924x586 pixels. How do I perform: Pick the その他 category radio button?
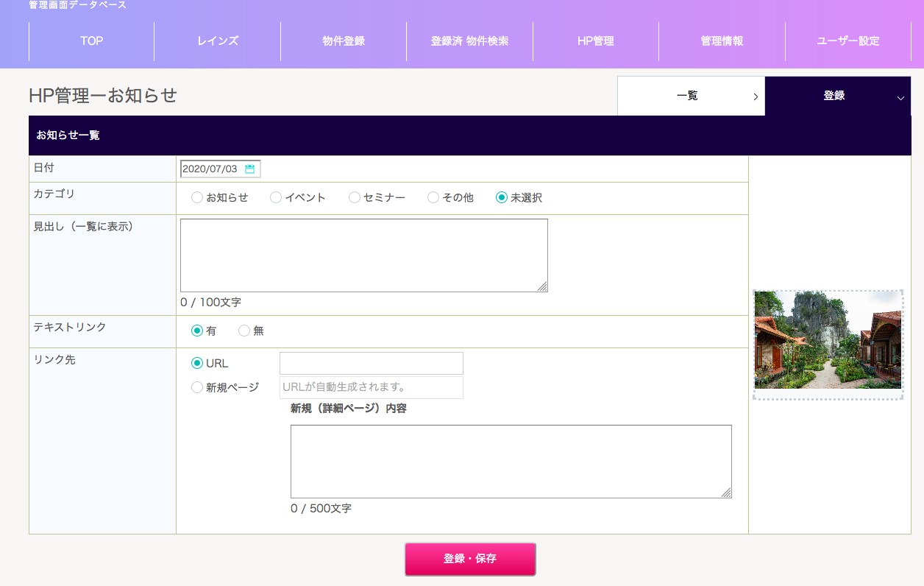coord(433,198)
